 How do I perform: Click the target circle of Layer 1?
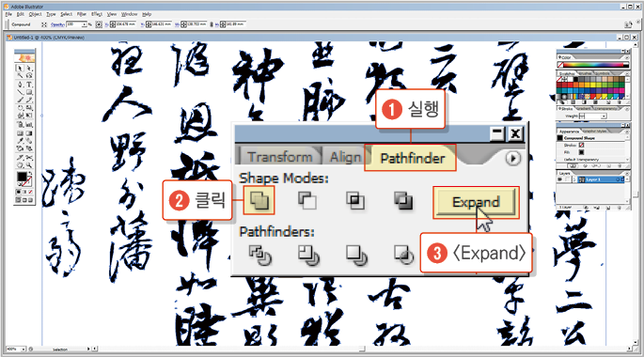coord(618,179)
